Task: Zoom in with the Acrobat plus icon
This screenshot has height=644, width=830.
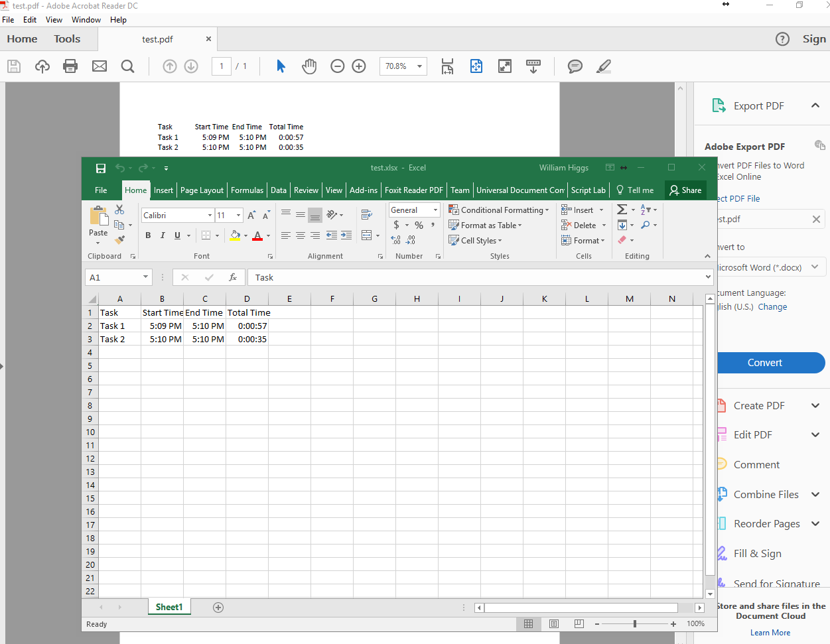Action: click(x=359, y=66)
